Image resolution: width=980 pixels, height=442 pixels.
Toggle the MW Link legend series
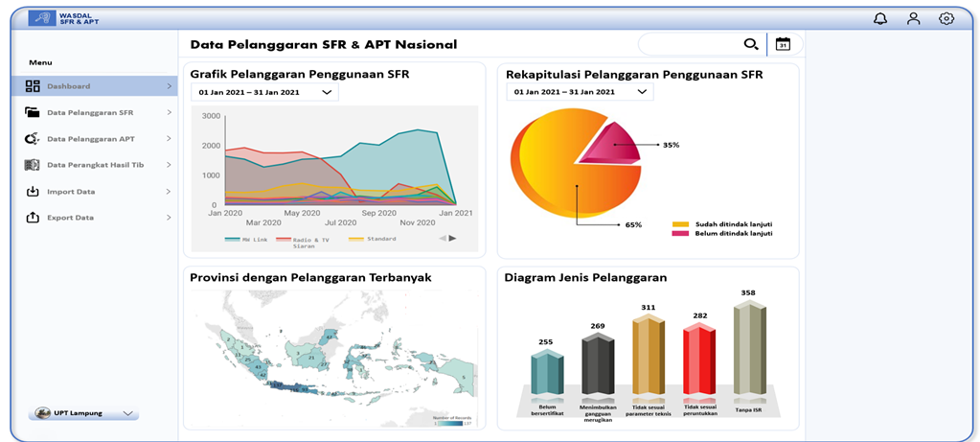(245, 240)
